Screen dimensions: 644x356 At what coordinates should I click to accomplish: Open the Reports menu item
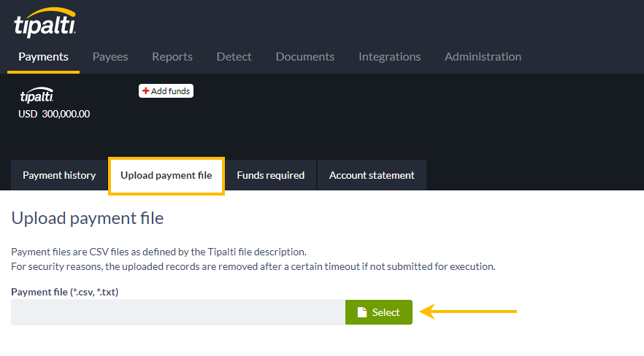[x=172, y=56]
